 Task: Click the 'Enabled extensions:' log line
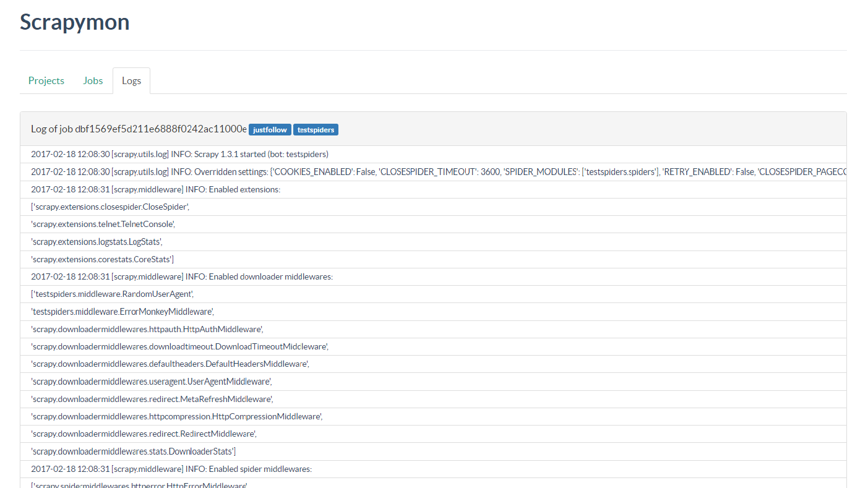click(433, 189)
